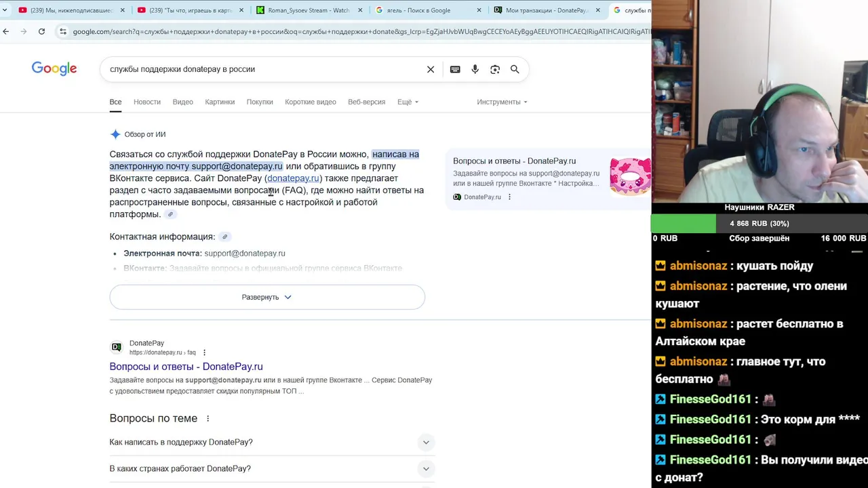The image size is (868, 488).
Task: Click the donut thumbnail on the source card
Action: (x=630, y=176)
